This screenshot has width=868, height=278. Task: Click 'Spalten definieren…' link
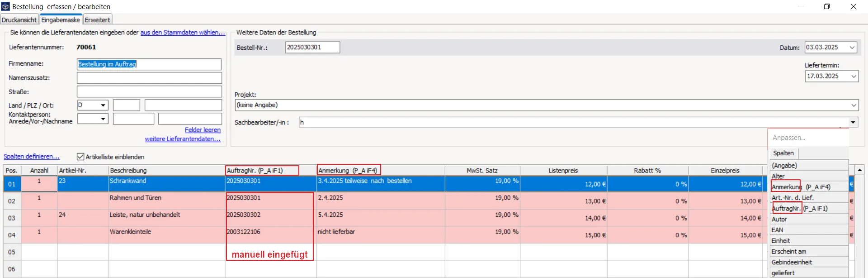pos(32,157)
